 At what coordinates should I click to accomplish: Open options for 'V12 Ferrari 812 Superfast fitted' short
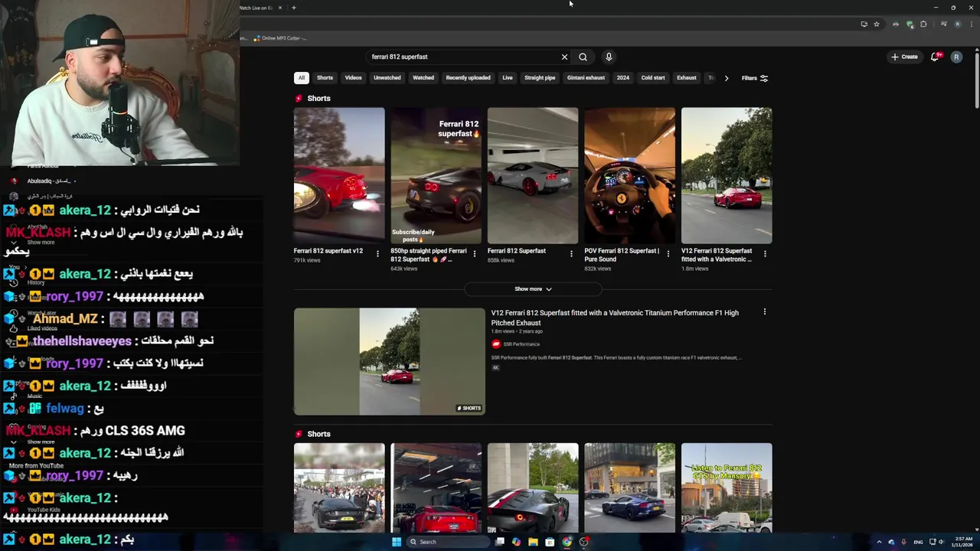point(765,254)
